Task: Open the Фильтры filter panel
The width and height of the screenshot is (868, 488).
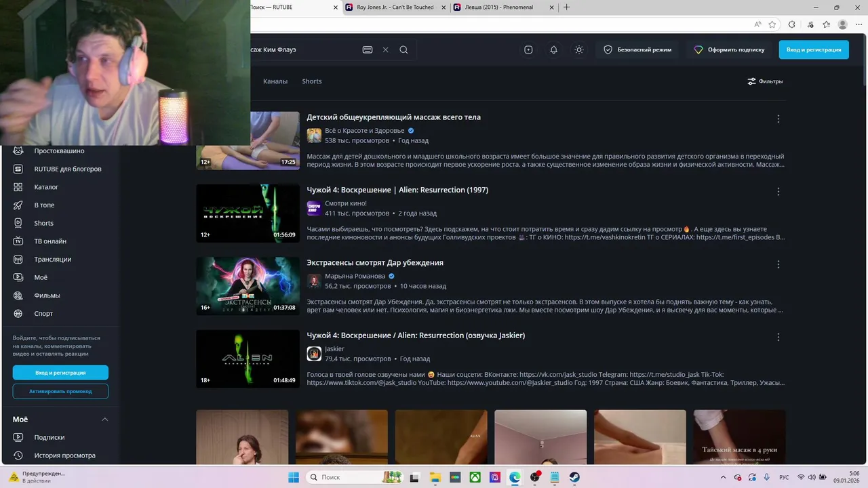Action: pyautogui.click(x=765, y=81)
